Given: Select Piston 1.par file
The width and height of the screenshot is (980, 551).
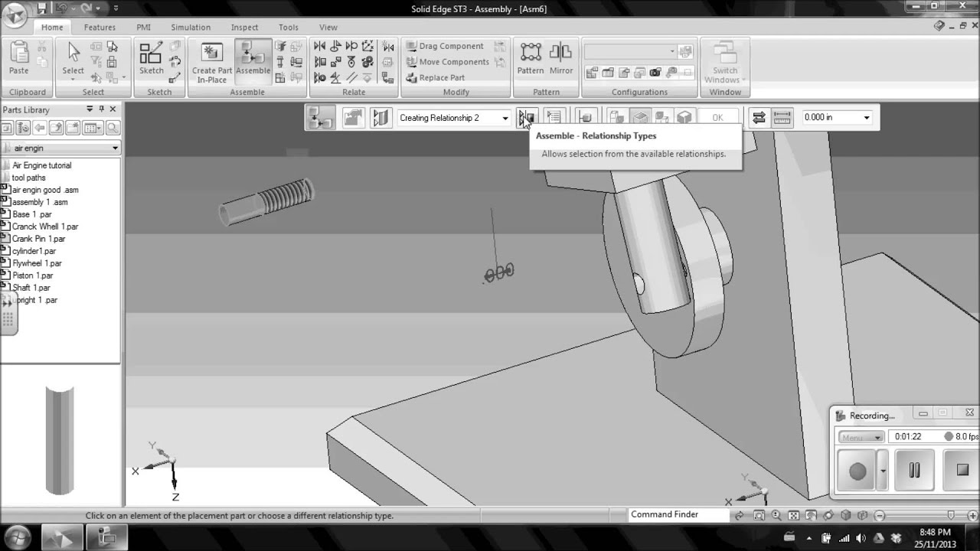Looking at the screenshot, I should click(x=33, y=275).
